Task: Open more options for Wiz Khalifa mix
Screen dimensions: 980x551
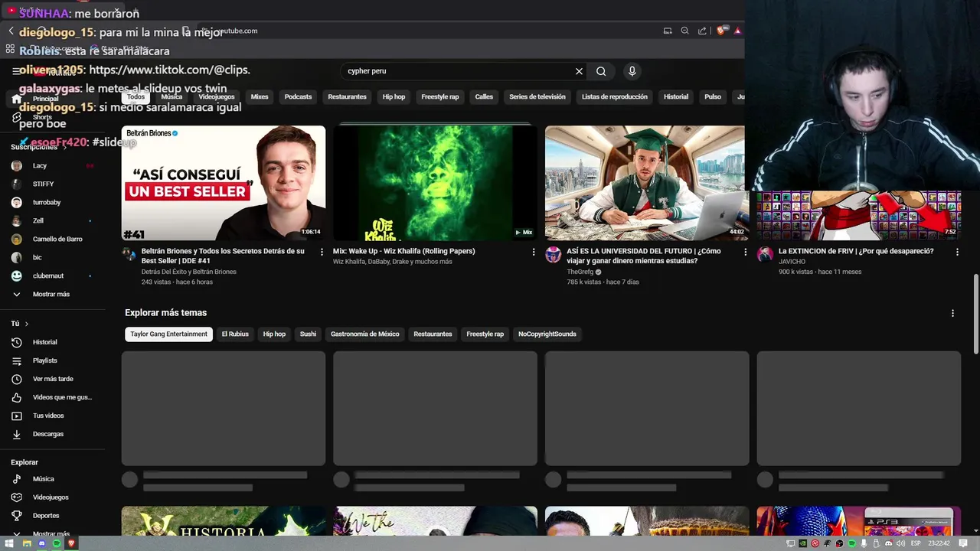Action: [x=534, y=252]
